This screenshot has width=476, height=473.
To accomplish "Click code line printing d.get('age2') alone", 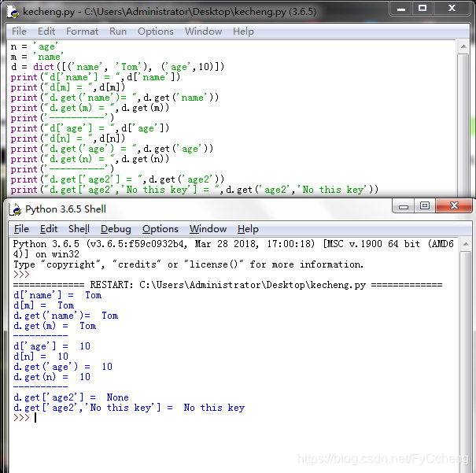I will (x=117, y=179).
